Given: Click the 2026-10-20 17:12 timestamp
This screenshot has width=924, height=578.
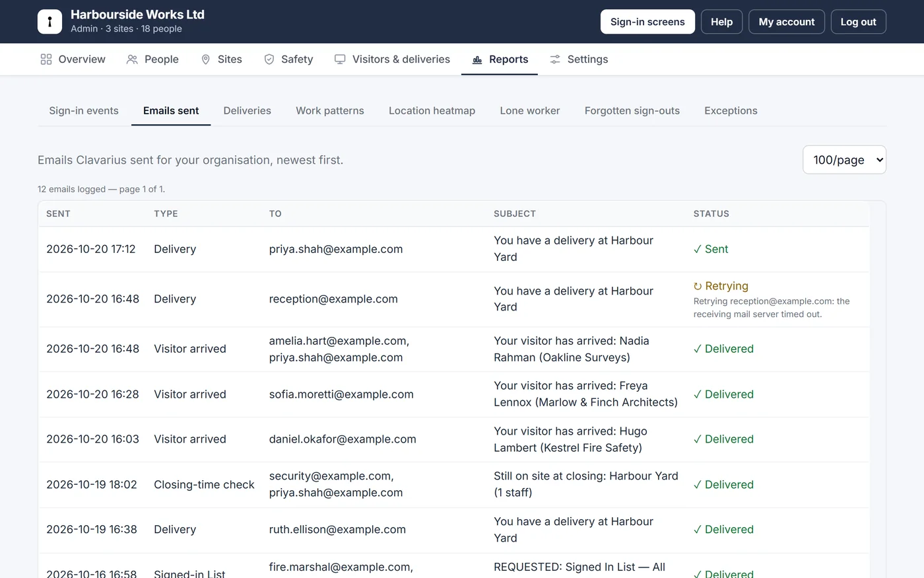Looking at the screenshot, I should point(91,249).
